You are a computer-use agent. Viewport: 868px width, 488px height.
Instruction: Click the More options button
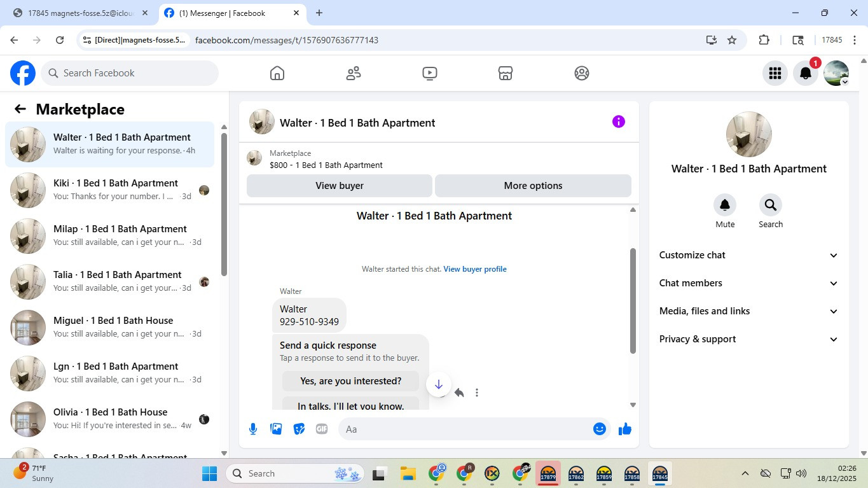point(533,186)
